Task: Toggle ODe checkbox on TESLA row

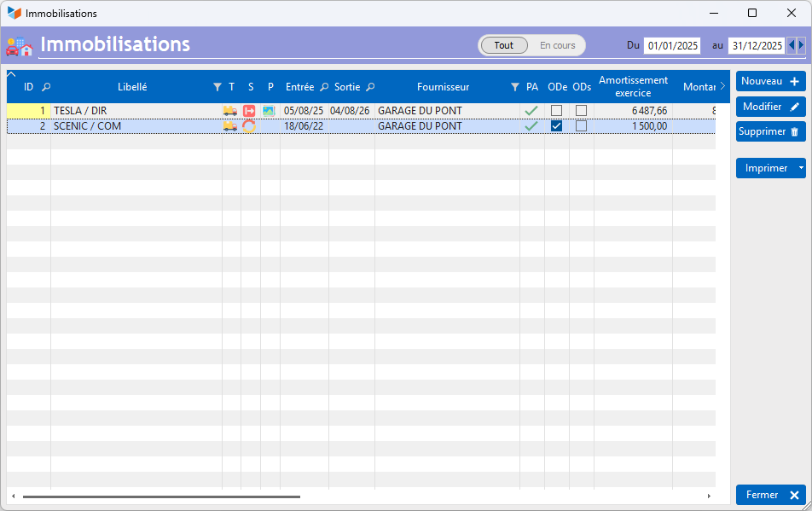Action: pyautogui.click(x=557, y=111)
